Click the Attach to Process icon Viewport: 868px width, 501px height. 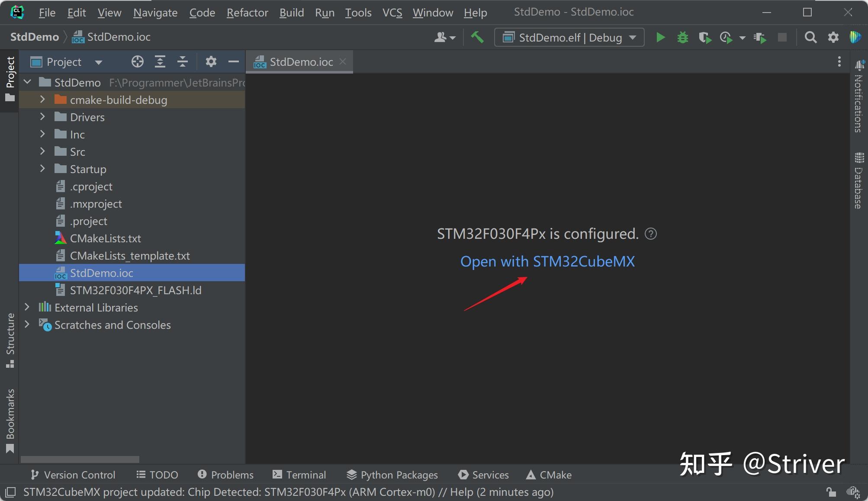click(760, 38)
